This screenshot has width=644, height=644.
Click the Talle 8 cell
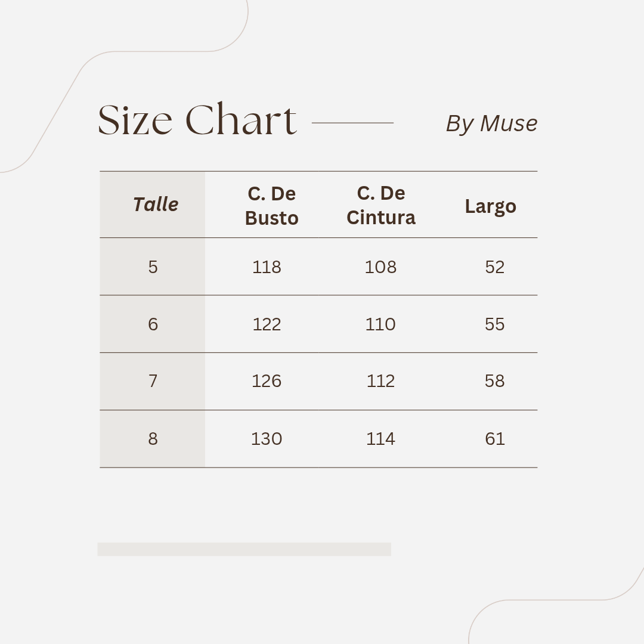tap(153, 438)
